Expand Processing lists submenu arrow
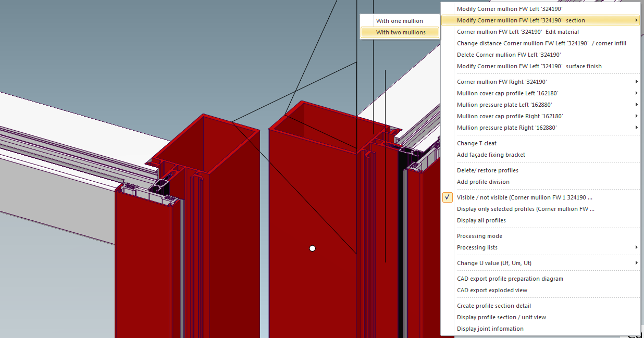The width and height of the screenshot is (644, 338). pos(636,247)
